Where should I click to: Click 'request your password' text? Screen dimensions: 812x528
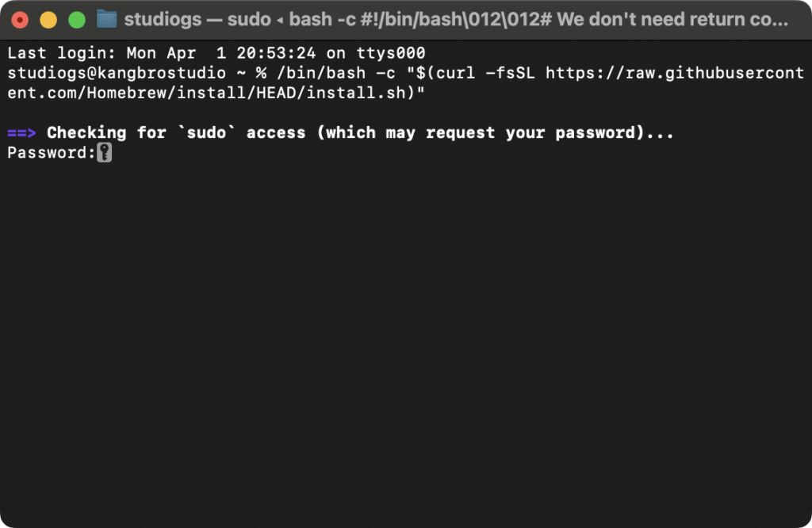click(x=531, y=133)
